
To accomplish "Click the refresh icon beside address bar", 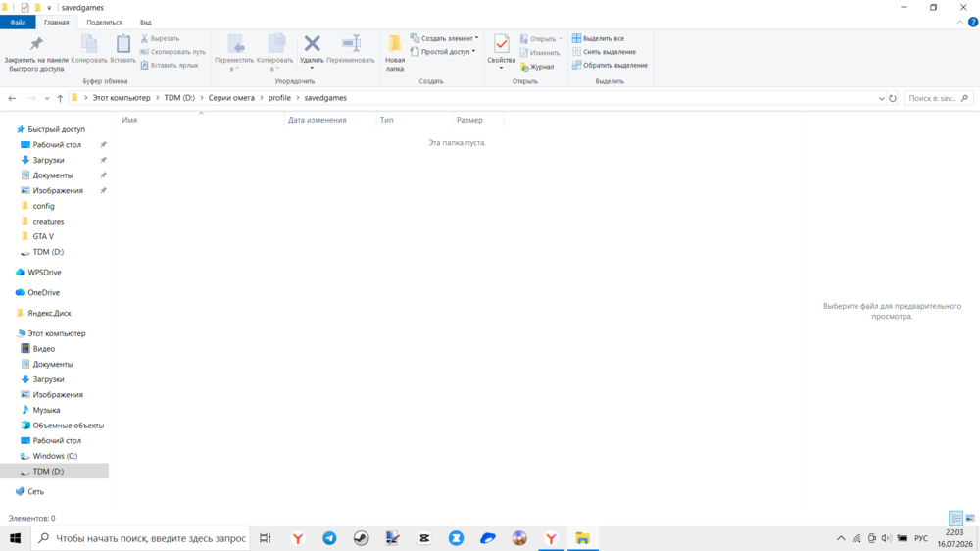I will (893, 98).
